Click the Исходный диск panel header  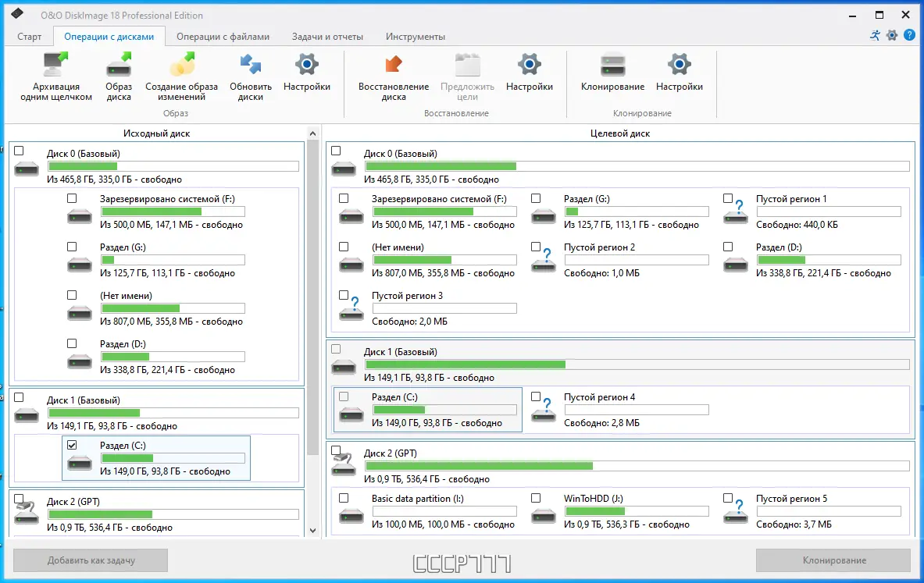click(x=156, y=133)
